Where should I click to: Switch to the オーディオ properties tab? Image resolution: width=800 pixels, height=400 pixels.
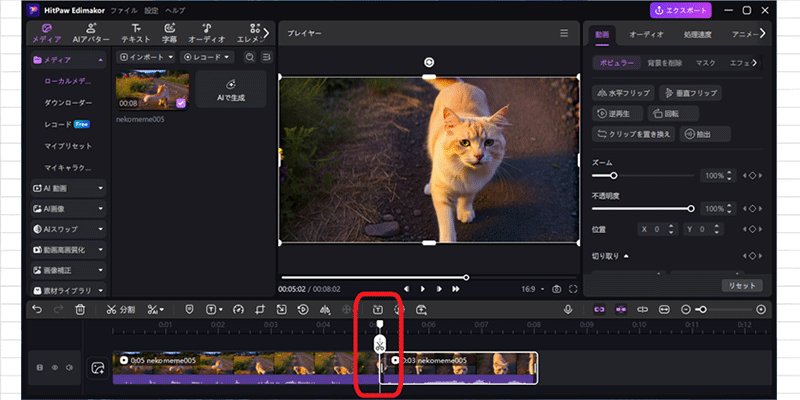pos(646,35)
